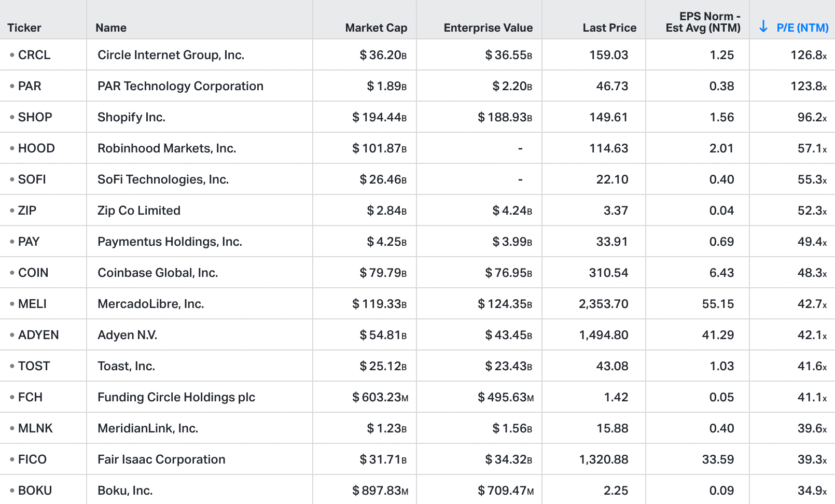
Task: Click the Ticker column header
Action: [24, 28]
